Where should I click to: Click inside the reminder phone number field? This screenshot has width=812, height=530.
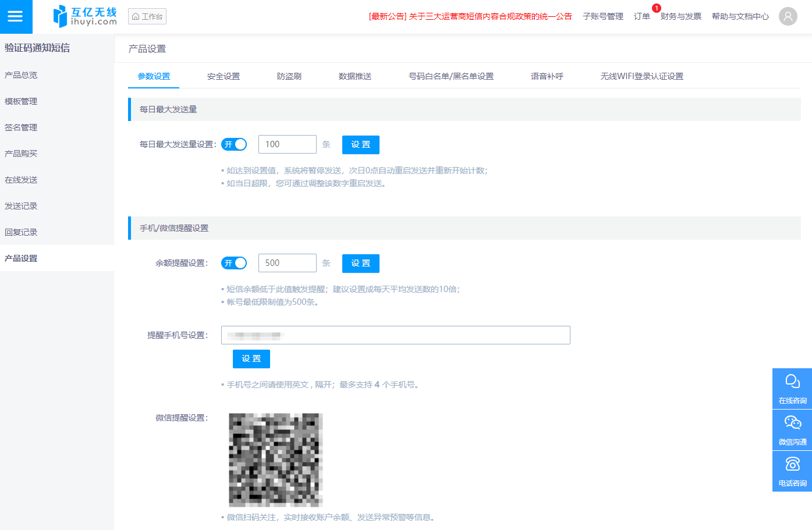click(x=395, y=335)
